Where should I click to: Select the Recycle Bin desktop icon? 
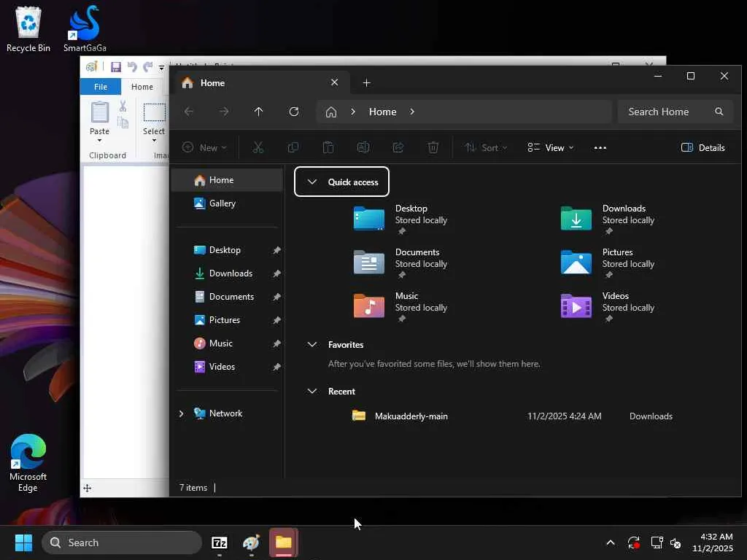(28, 28)
